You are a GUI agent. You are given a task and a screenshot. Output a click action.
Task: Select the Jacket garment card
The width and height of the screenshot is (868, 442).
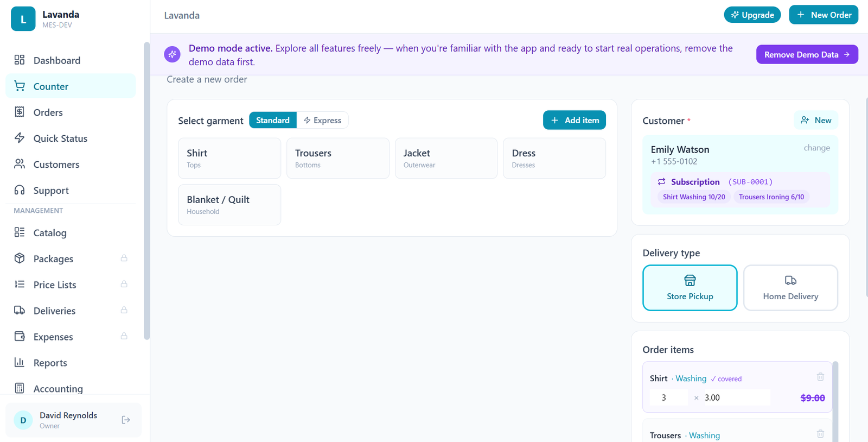pyautogui.click(x=446, y=158)
